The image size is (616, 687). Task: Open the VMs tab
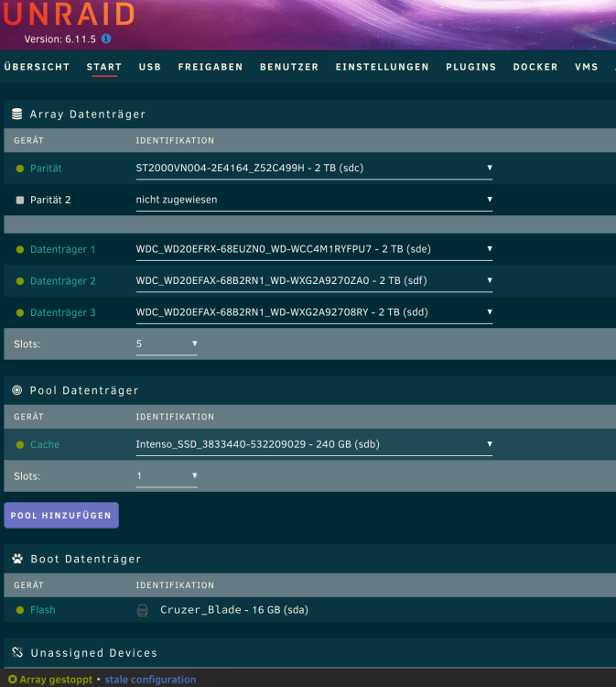pyautogui.click(x=586, y=67)
